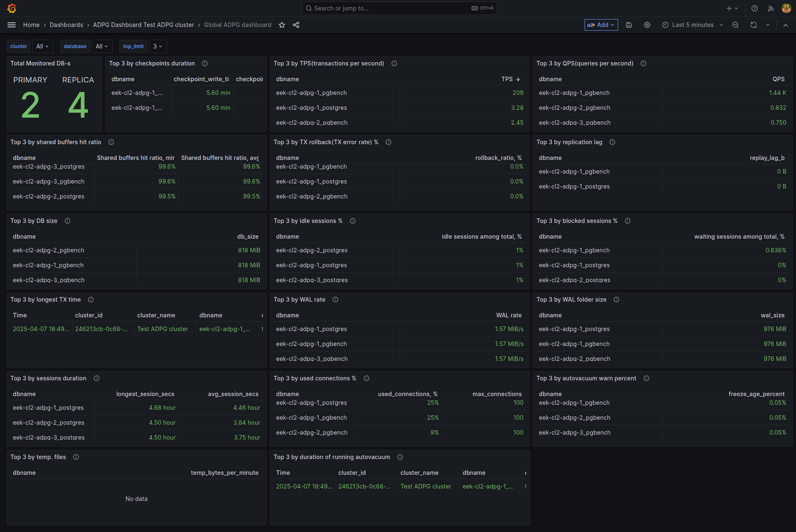This screenshot has width=796, height=532.
Task: Show info for temp. files panel
Action: tap(76, 457)
